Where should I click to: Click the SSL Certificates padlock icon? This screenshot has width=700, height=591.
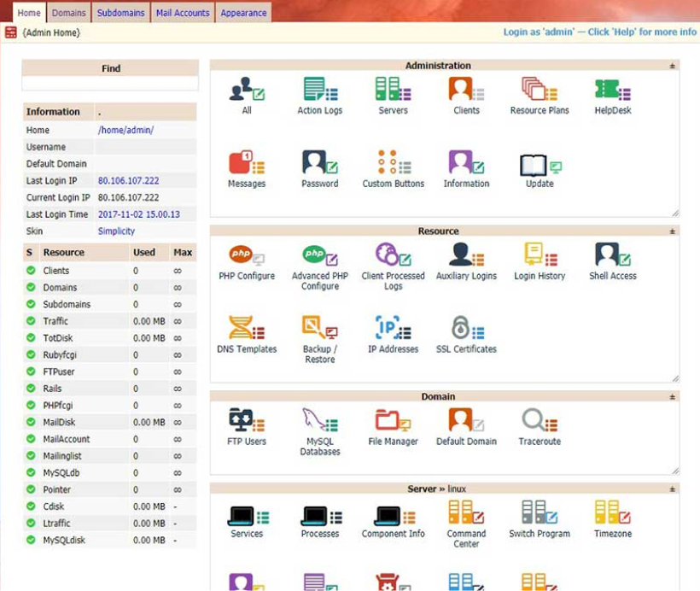click(466, 329)
